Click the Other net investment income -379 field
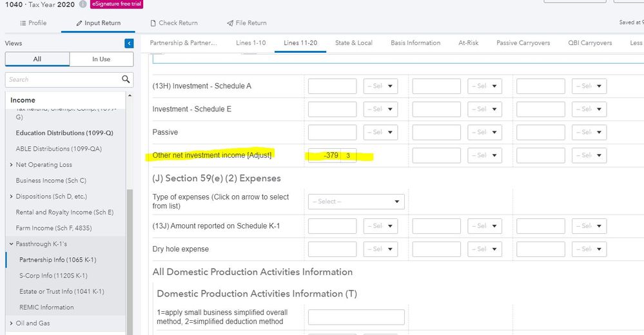The width and height of the screenshot is (644, 335). [326, 155]
